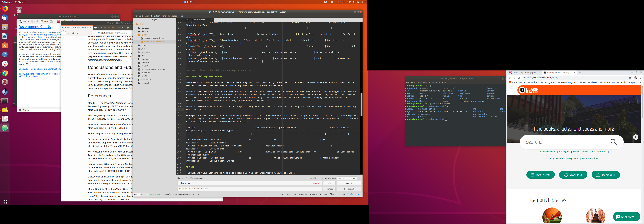Open the Packages menu in Atom

coord(172,16)
